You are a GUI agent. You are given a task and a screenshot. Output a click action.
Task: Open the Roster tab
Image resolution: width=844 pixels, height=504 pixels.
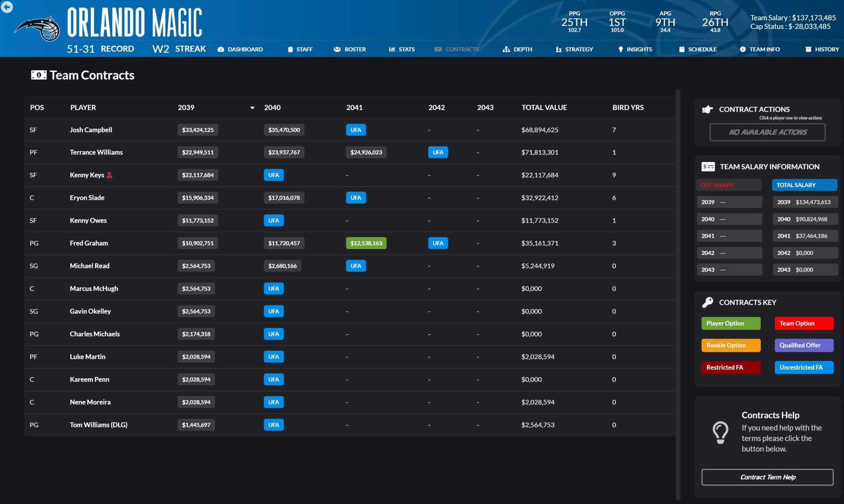pos(349,49)
